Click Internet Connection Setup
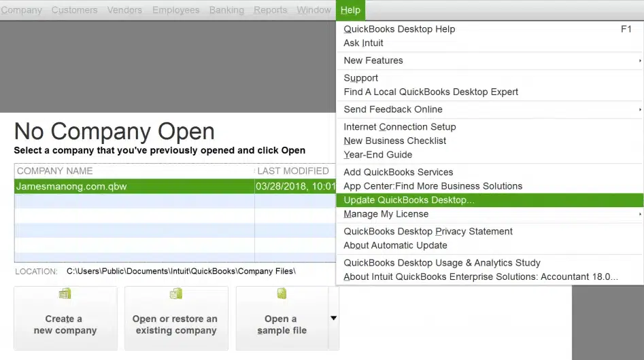Image resolution: width=644 pixels, height=360 pixels. (399, 127)
